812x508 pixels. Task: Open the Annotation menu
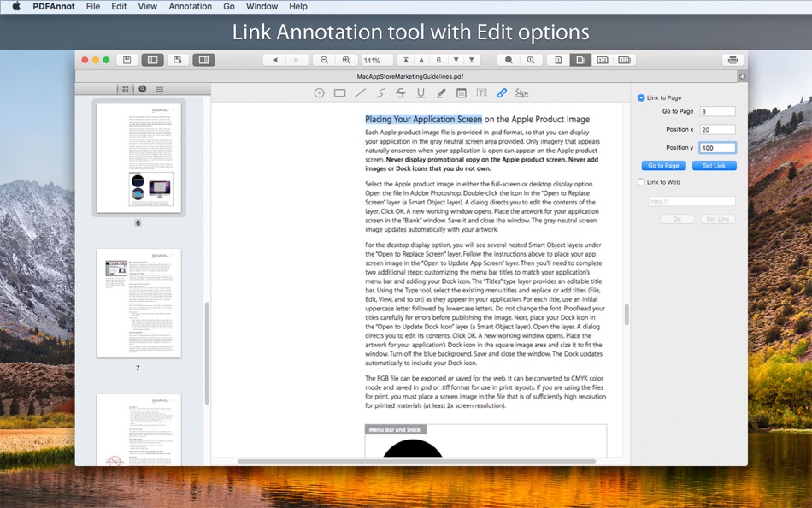pyautogui.click(x=190, y=6)
